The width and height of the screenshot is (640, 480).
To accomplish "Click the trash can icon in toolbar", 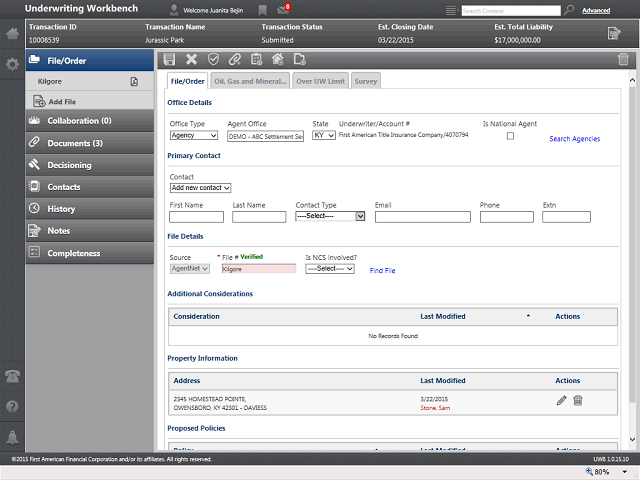I will tap(623, 60).
